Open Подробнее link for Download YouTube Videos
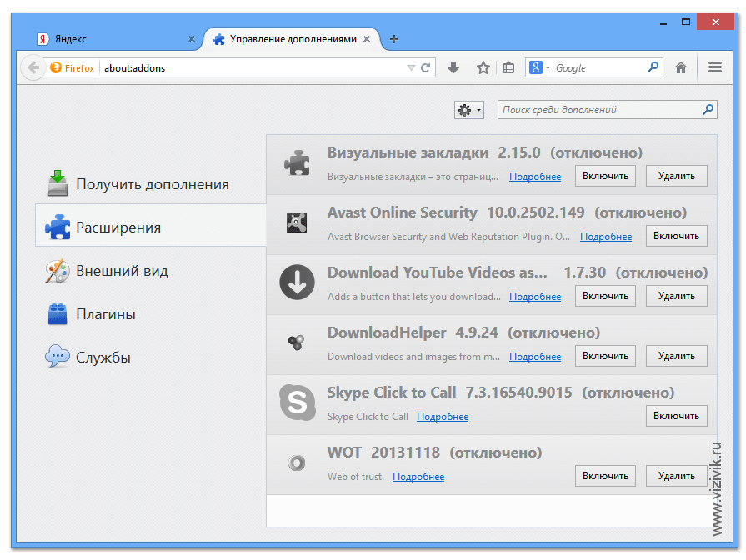Viewport: 746px width, 560px height. click(x=535, y=297)
